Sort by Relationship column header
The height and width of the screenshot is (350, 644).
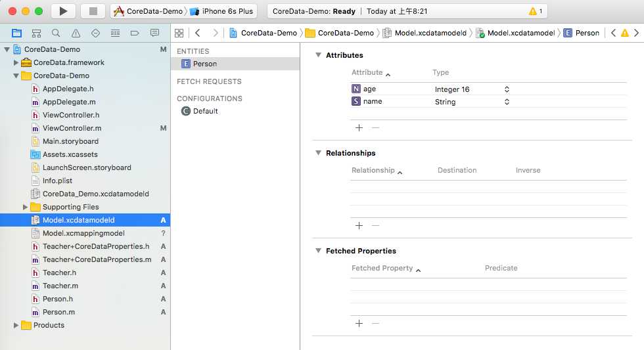tap(377, 170)
